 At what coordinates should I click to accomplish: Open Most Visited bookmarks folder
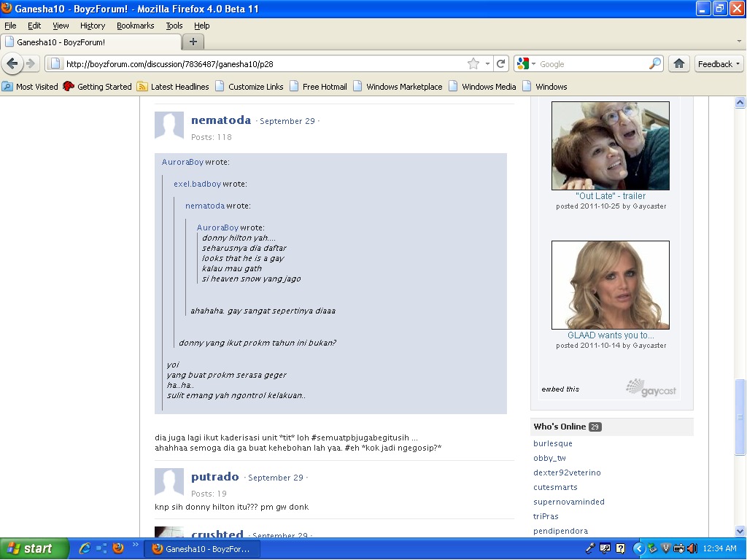[30, 87]
